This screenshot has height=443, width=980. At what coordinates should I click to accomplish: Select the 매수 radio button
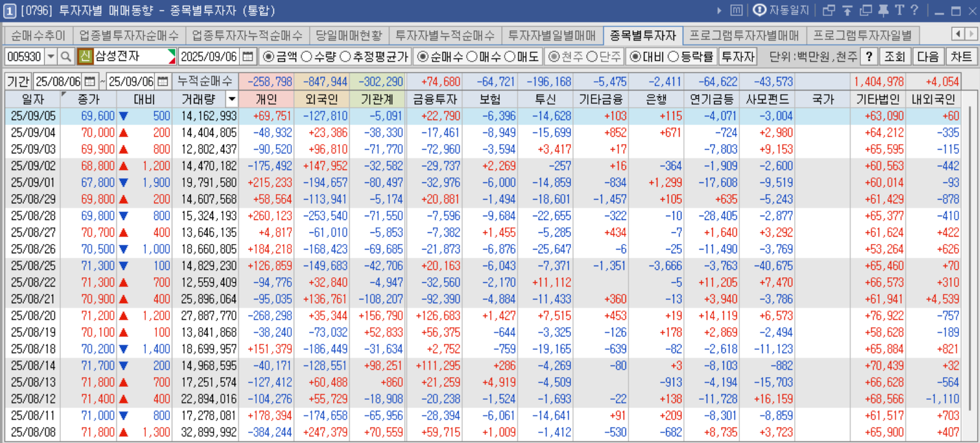click(x=472, y=57)
